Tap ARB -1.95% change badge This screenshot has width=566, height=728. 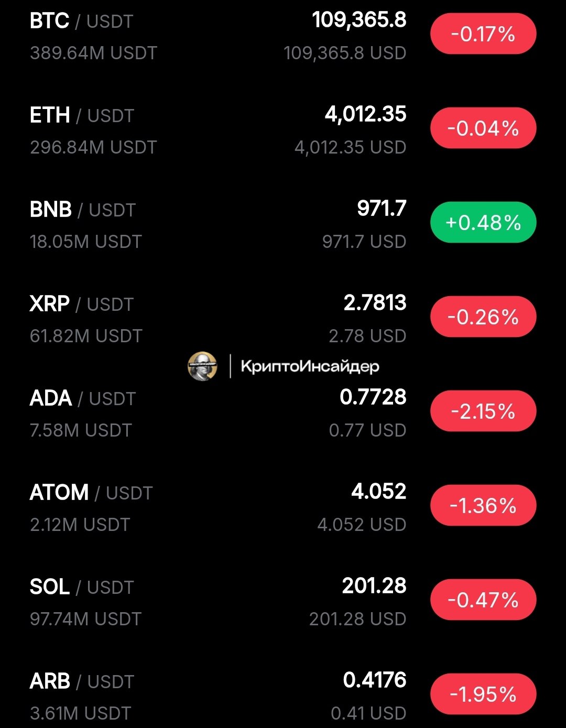483,694
